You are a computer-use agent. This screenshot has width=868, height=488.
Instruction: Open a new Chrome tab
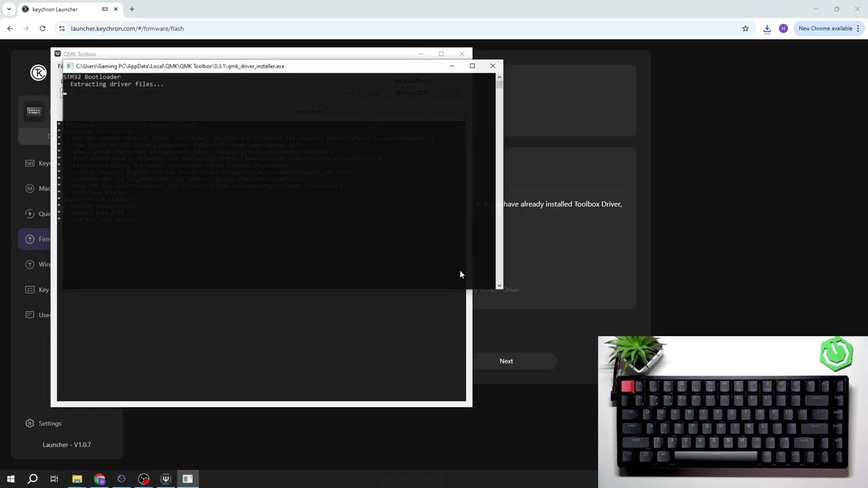[132, 9]
